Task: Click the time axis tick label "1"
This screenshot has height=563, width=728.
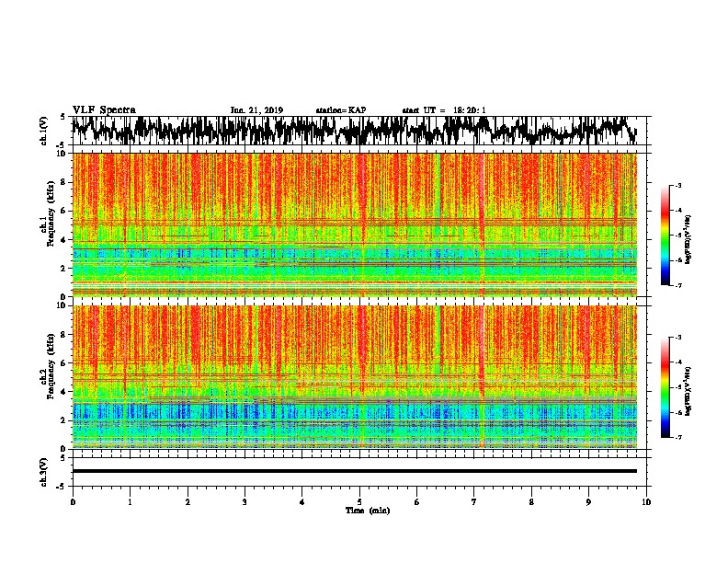Action: [x=130, y=502]
